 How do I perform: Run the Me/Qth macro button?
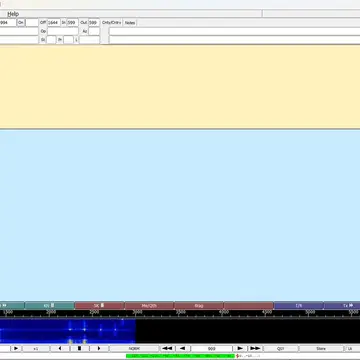149,305
